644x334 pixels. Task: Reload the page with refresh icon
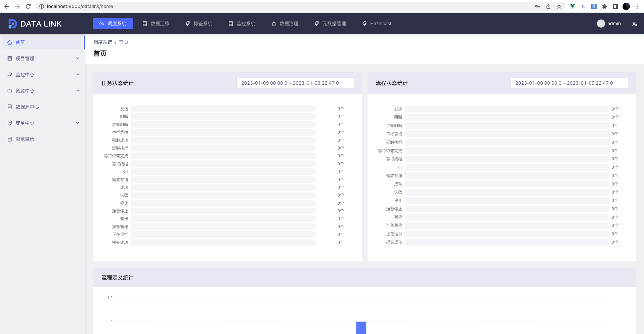coord(28,6)
